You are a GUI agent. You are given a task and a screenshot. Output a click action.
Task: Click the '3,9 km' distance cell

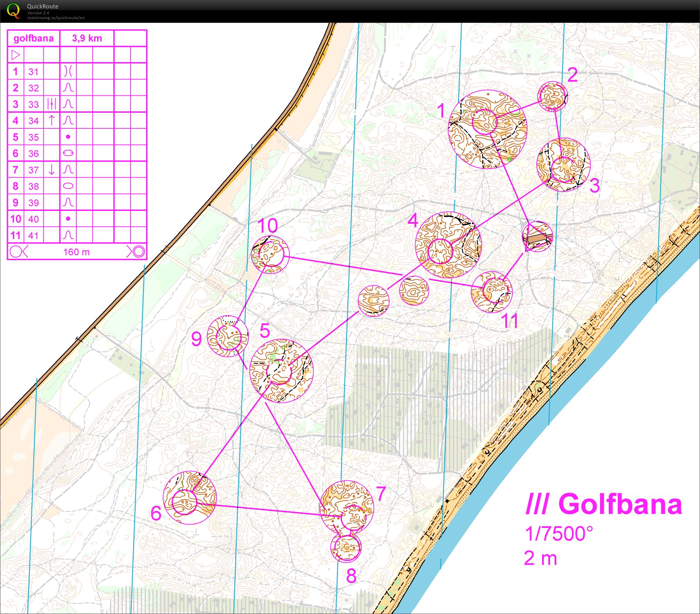87,38
